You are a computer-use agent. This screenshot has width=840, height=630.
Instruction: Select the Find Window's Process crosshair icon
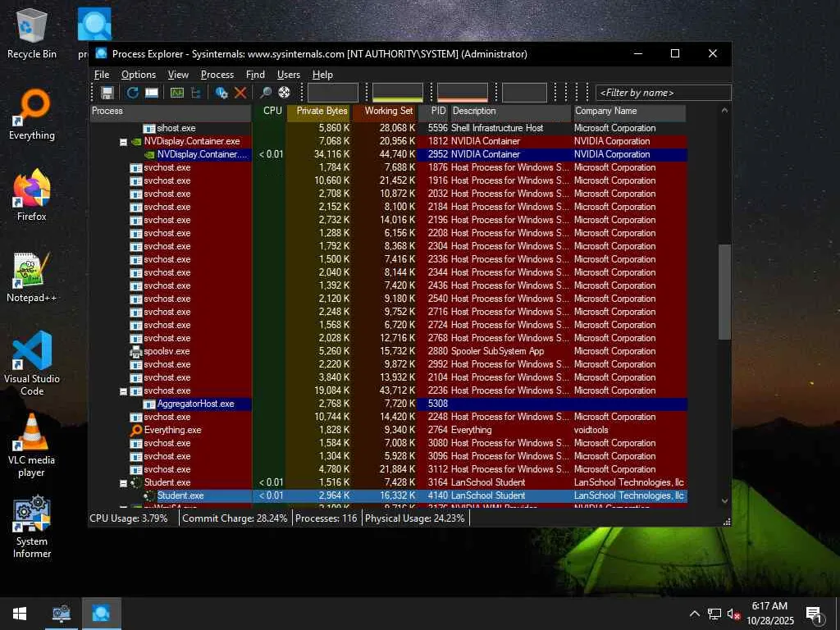[285, 92]
